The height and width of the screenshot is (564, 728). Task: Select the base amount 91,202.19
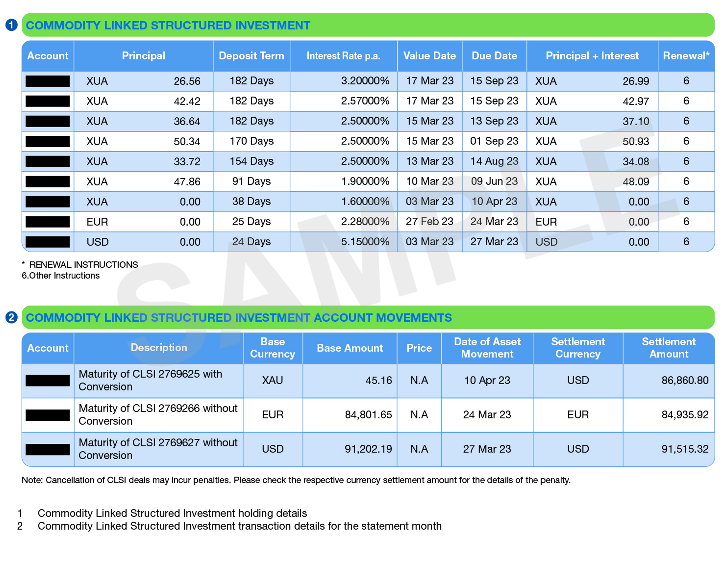(368, 449)
